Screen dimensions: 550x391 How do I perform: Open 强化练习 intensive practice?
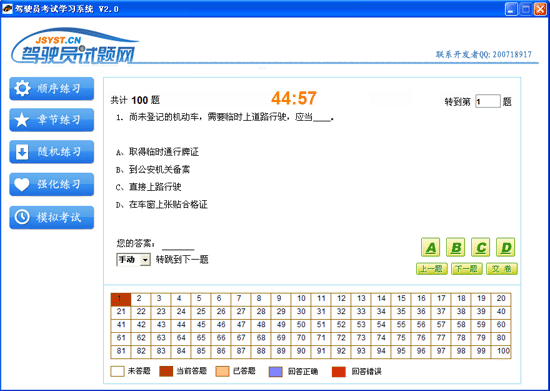pyautogui.click(x=52, y=184)
